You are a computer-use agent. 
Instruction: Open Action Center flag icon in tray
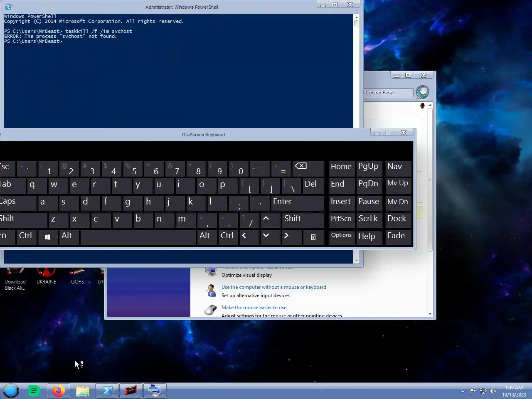tap(473, 391)
